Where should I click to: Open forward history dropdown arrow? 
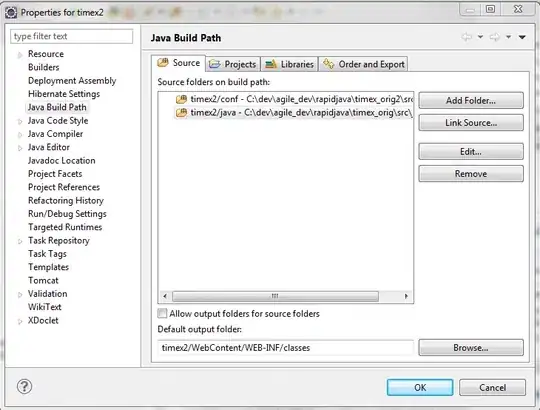(508, 36)
